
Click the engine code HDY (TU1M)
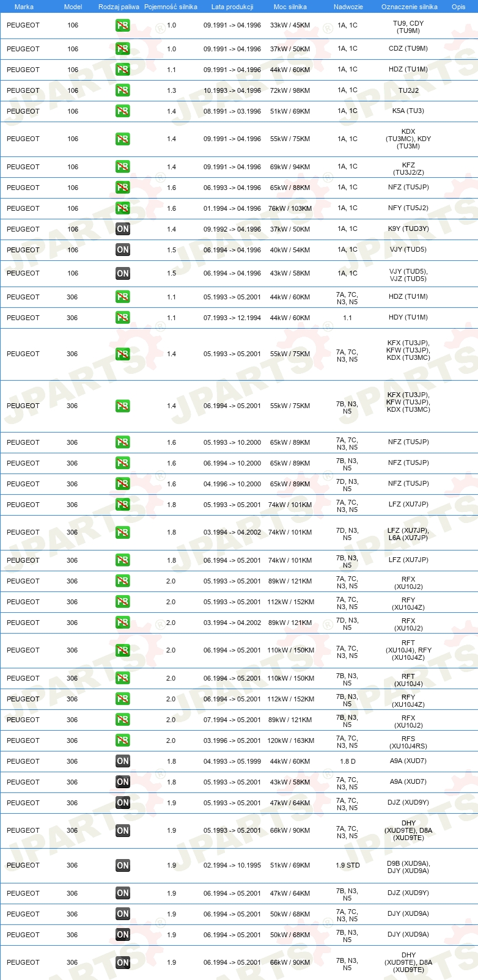click(x=408, y=318)
